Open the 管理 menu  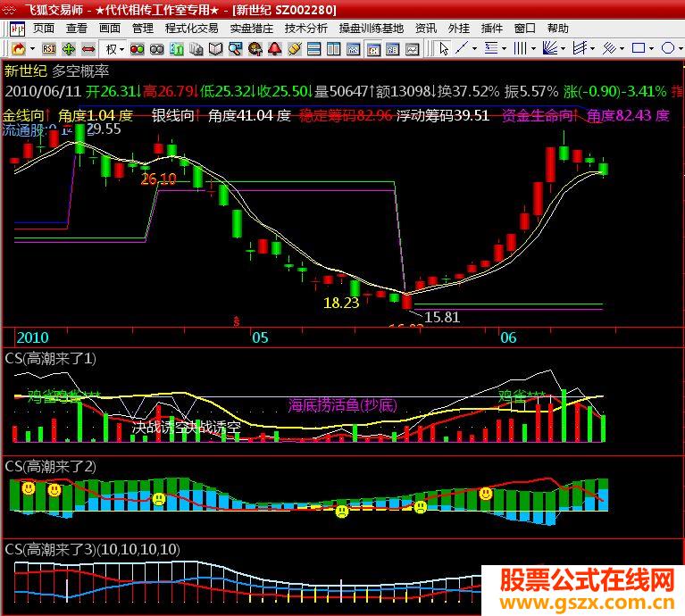(143, 29)
